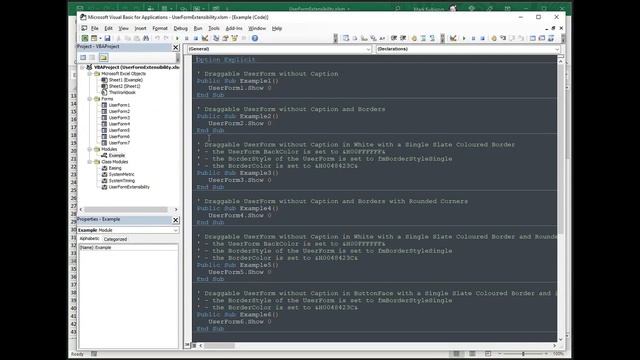Click View Code icon in Project pane
Screen dimensions: 640x360
(x=83, y=58)
